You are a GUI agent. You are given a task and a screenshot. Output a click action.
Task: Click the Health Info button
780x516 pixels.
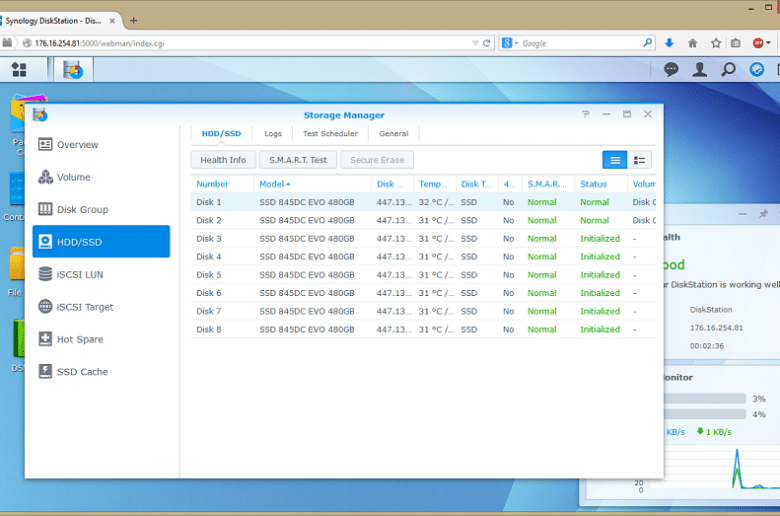tap(223, 160)
